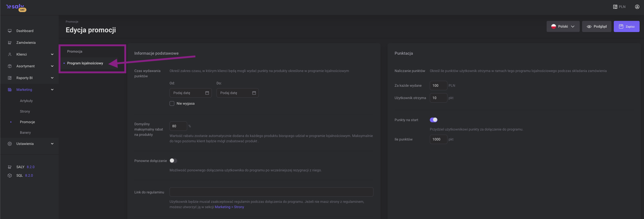
Task: Click the Asortyment box icon
Action: pyautogui.click(x=10, y=66)
